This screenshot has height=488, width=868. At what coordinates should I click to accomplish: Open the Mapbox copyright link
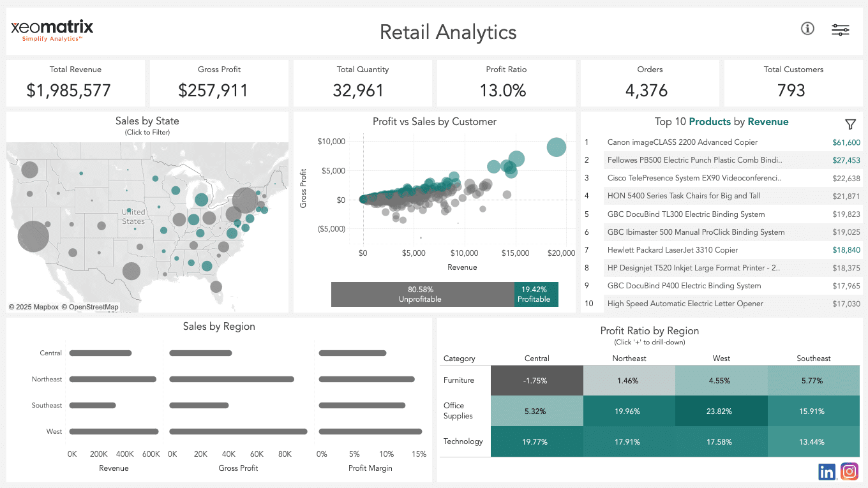33,307
